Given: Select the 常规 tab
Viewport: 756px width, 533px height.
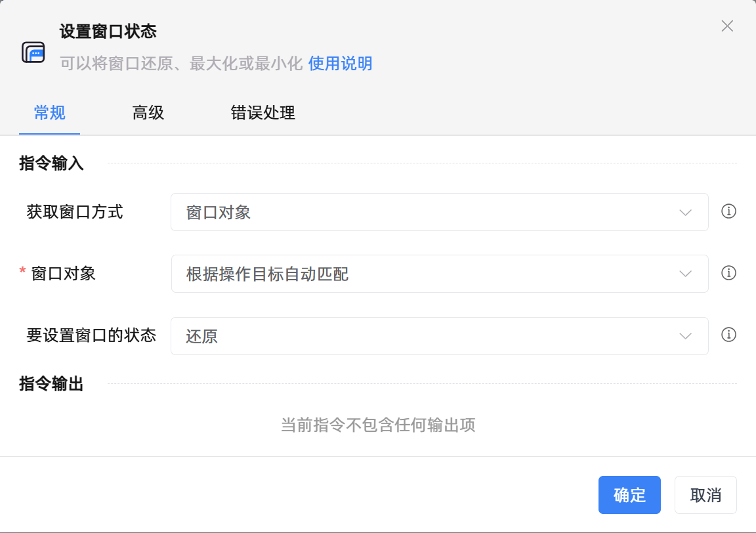Looking at the screenshot, I should (49, 113).
